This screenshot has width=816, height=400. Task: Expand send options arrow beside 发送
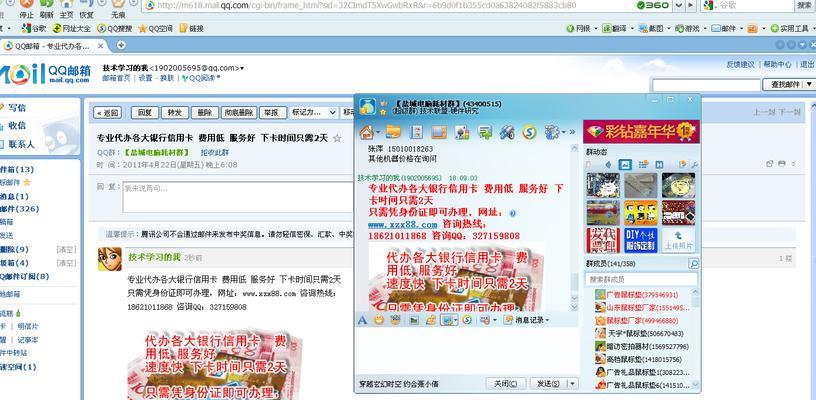coord(572,384)
